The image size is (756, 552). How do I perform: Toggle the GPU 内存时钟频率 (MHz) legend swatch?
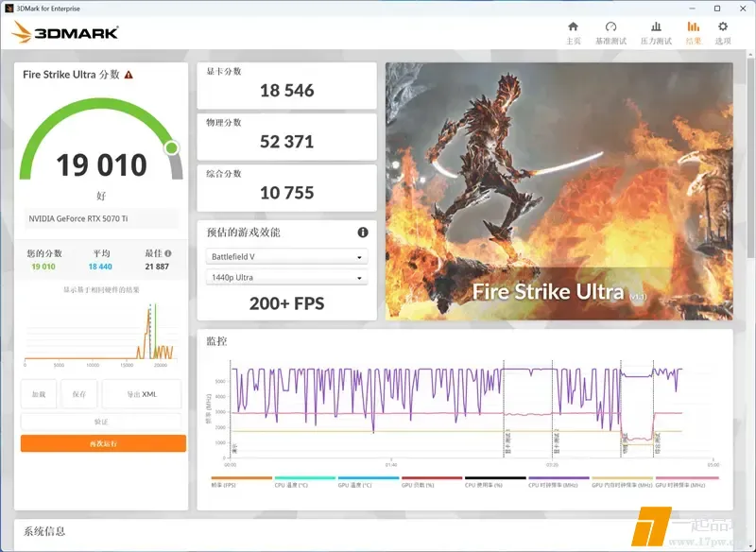(622, 478)
